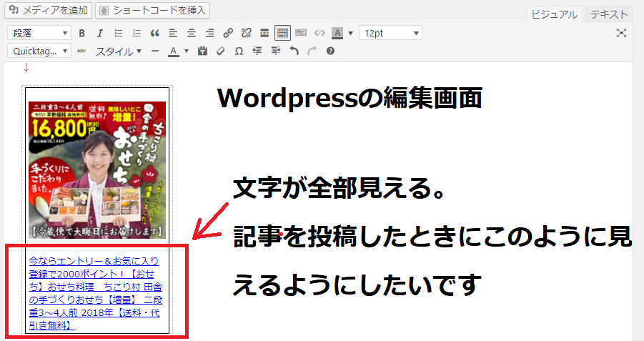Switch to the ビジュアル tab
This screenshot has height=341, width=644.
tap(554, 14)
